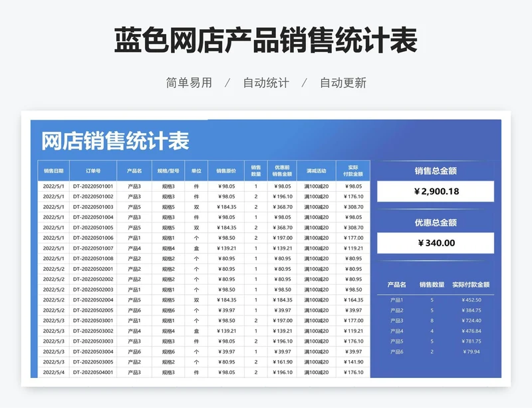
Task: Click summary amount ¥724.40
Action: [471, 321]
